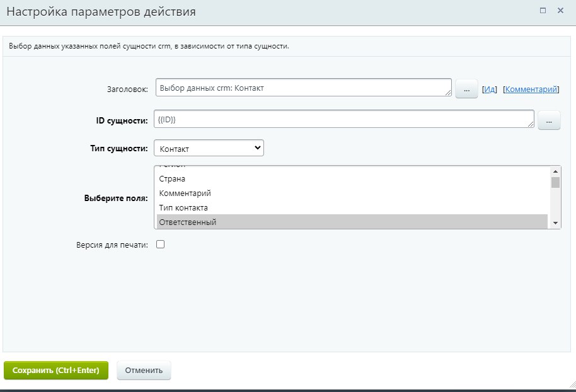Close the action settings dialog
Image resolution: width=576 pixels, height=392 pixels.
[560, 11]
